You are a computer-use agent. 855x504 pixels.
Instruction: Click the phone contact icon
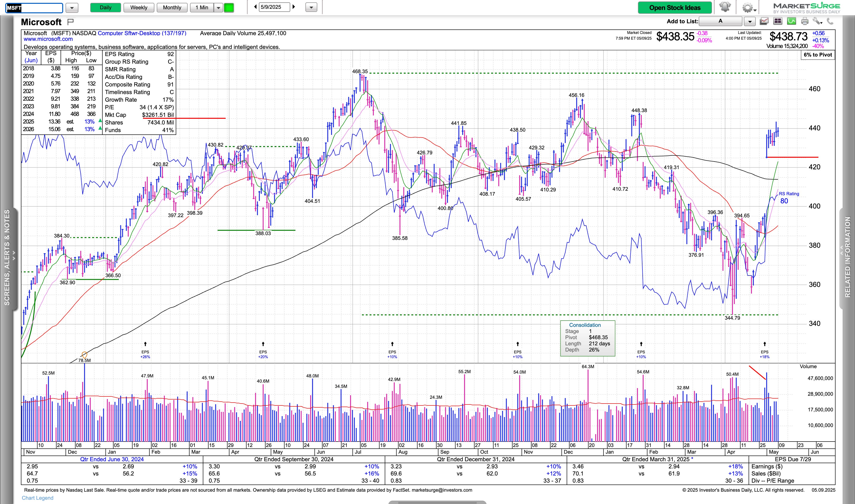tap(830, 21)
